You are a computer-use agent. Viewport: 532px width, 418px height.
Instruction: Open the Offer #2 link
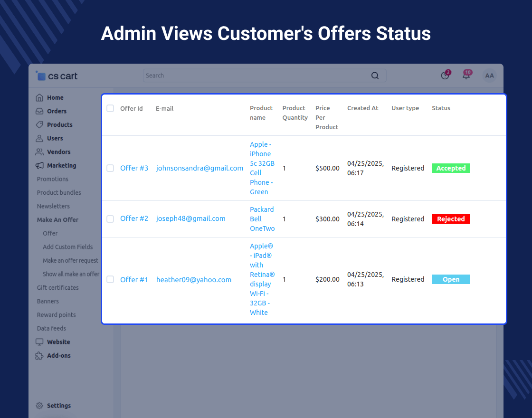pyautogui.click(x=134, y=218)
